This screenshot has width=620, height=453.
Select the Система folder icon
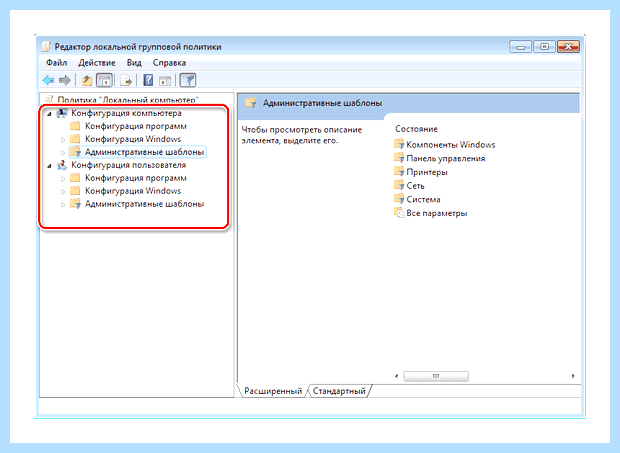[x=399, y=199]
